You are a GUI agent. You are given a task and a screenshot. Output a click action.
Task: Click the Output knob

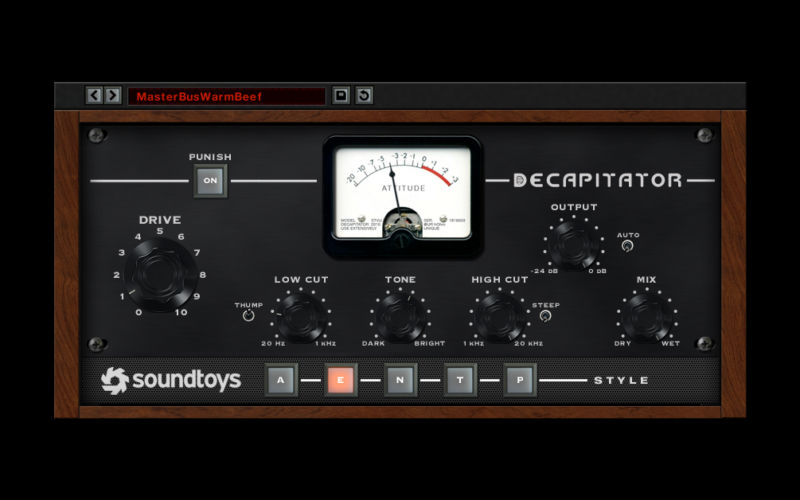[574, 244]
